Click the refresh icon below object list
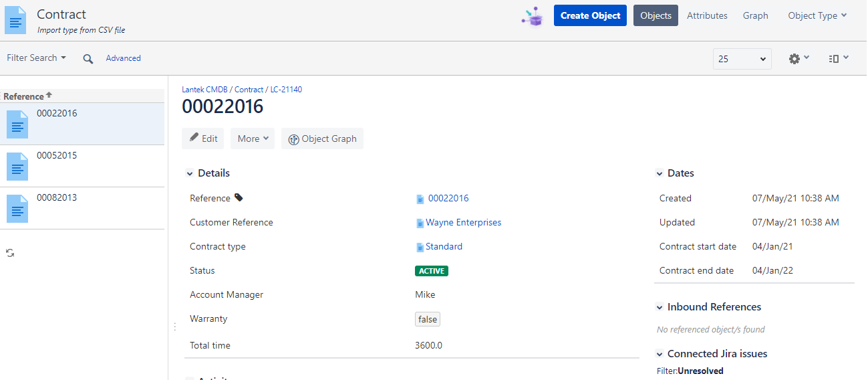 (x=10, y=253)
